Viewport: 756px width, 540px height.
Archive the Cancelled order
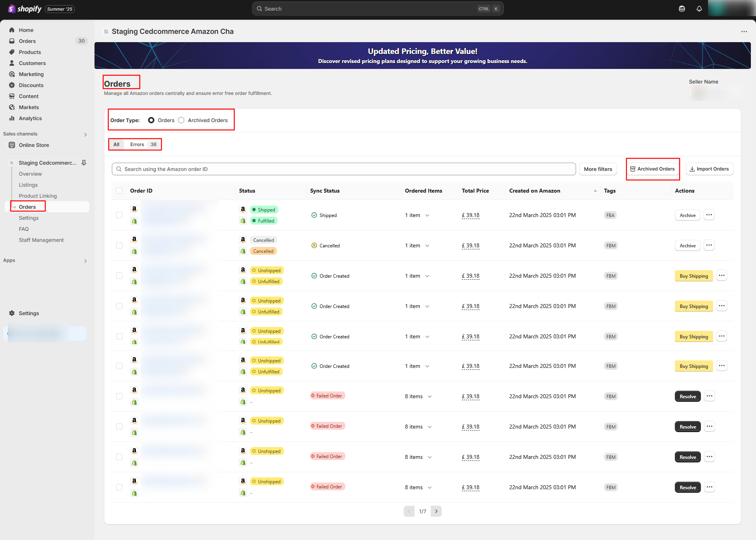pyautogui.click(x=687, y=245)
